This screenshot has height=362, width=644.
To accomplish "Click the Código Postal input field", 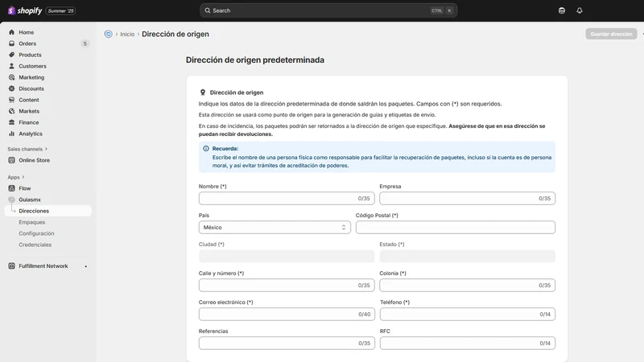I will click(456, 228).
